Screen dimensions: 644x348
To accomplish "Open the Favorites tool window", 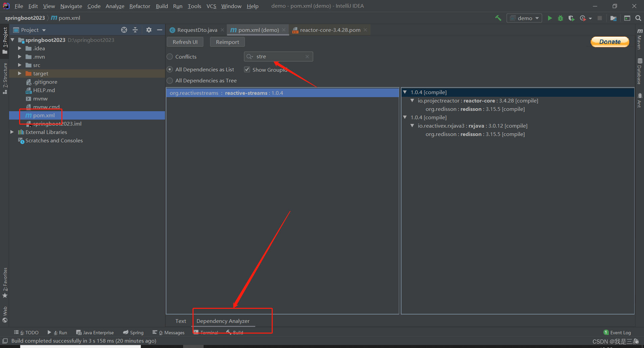I will coord(5,283).
